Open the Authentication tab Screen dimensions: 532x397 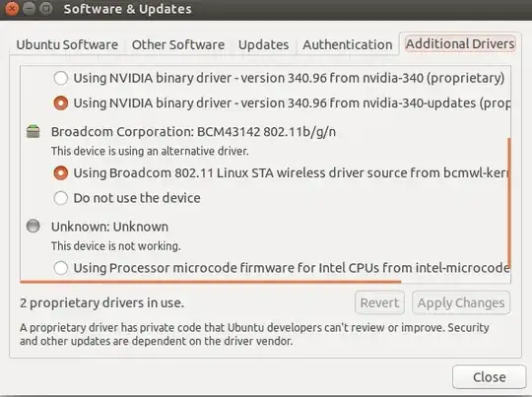[x=348, y=44]
